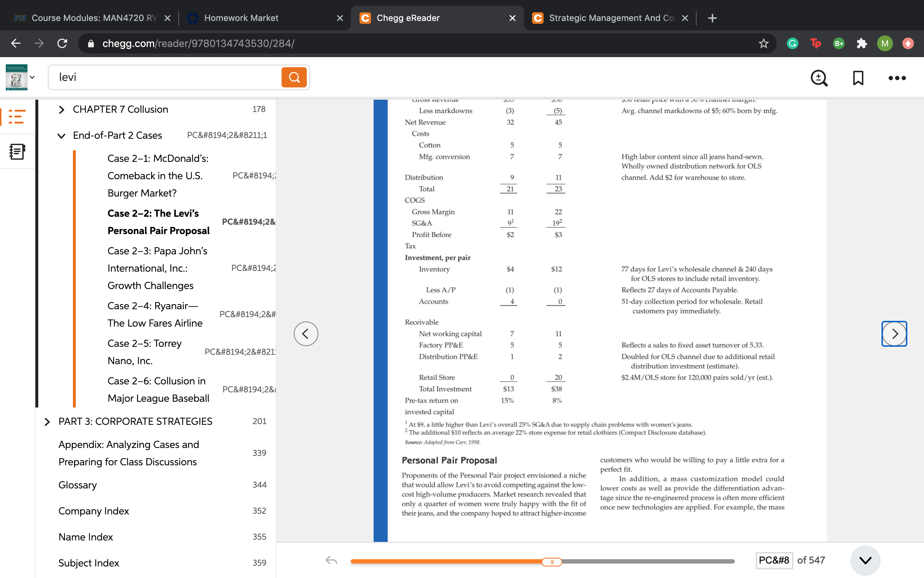Close the Chegg eReader tab
The width and height of the screenshot is (924, 578).
point(513,18)
